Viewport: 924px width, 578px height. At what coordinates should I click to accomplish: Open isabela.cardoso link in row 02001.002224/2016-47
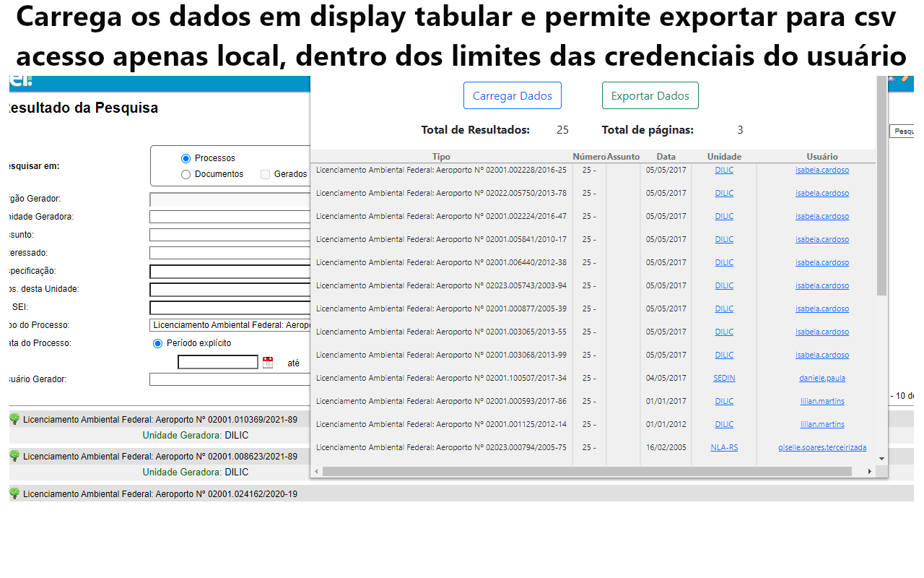click(x=822, y=216)
